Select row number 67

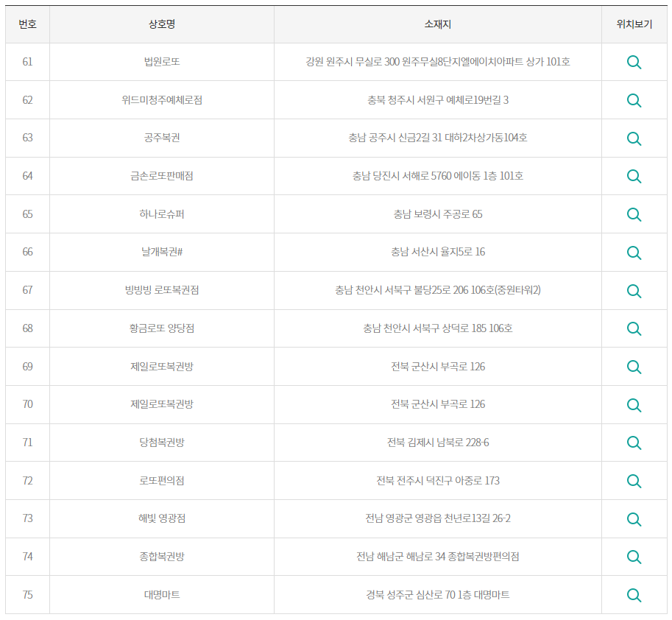pos(27,290)
